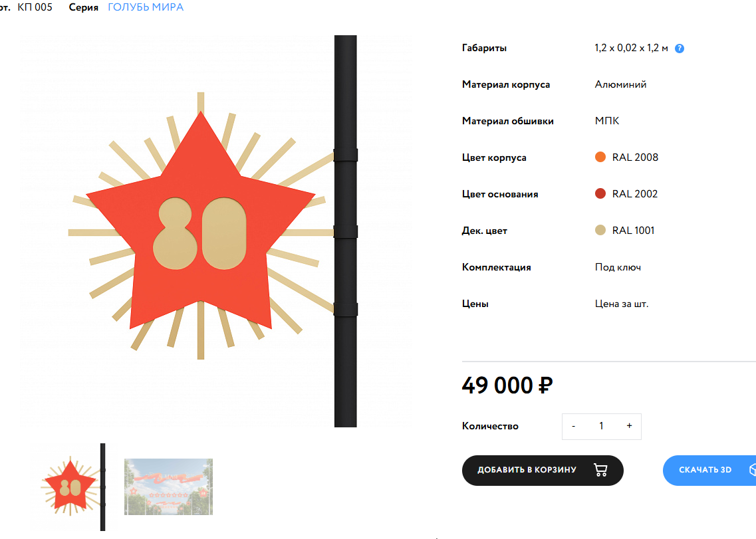This screenshot has width=756, height=539.
Task: Click the blue question mark help icon
Action: pyautogui.click(x=680, y=49)
